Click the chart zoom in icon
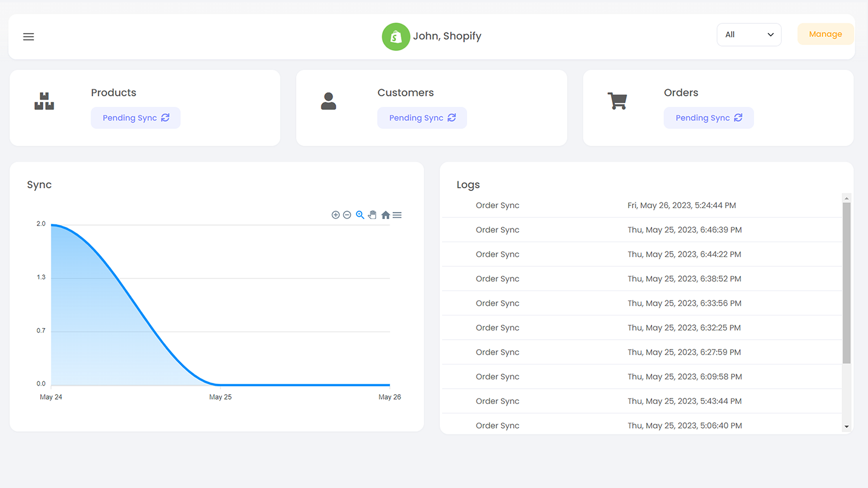This screenshot has width=868, height=488. pos(335,215)
